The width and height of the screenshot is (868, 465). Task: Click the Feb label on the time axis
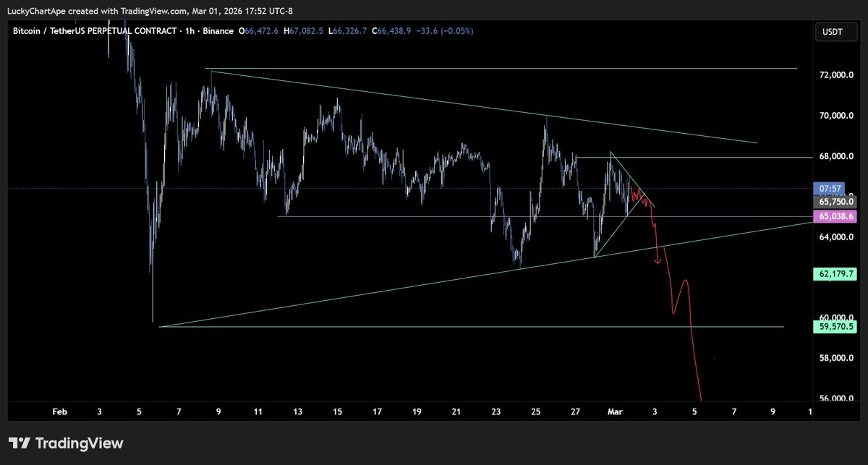59,411
